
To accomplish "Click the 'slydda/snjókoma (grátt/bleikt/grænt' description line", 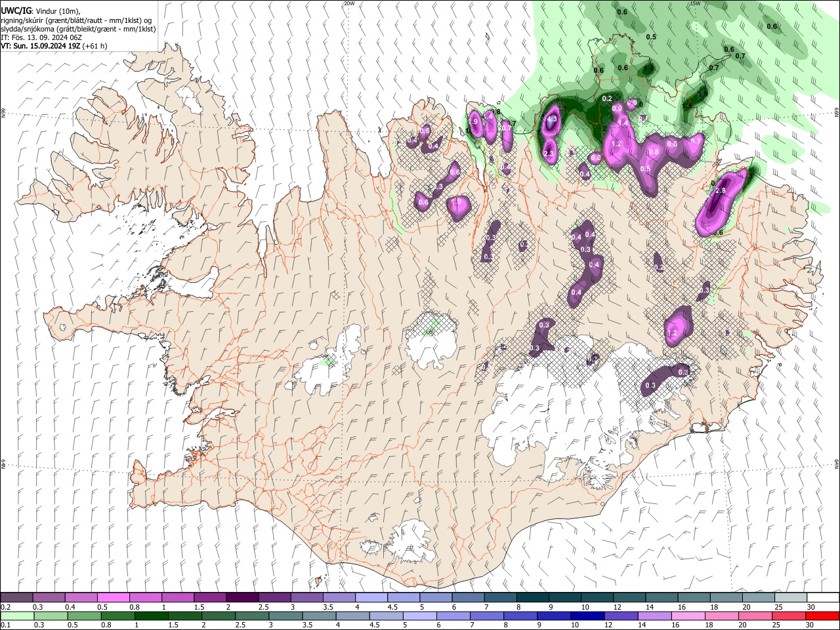I will pos(78,29).
